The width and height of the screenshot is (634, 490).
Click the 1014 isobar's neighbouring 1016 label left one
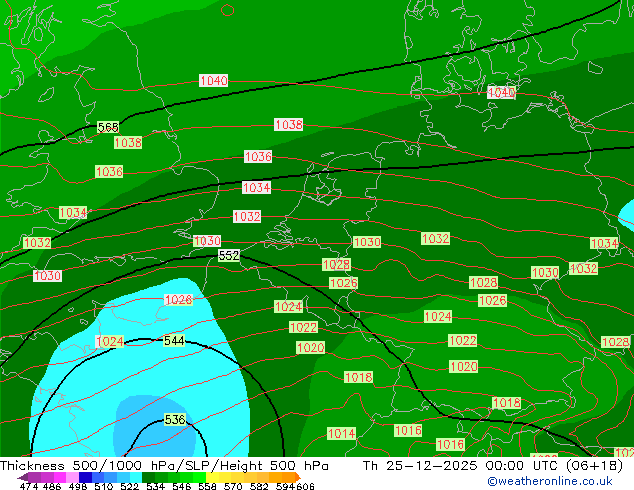coord(408,430)
